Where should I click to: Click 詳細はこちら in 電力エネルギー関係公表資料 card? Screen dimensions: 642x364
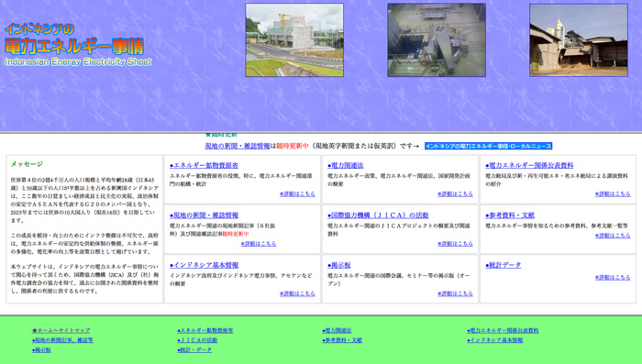coord(613,193)
